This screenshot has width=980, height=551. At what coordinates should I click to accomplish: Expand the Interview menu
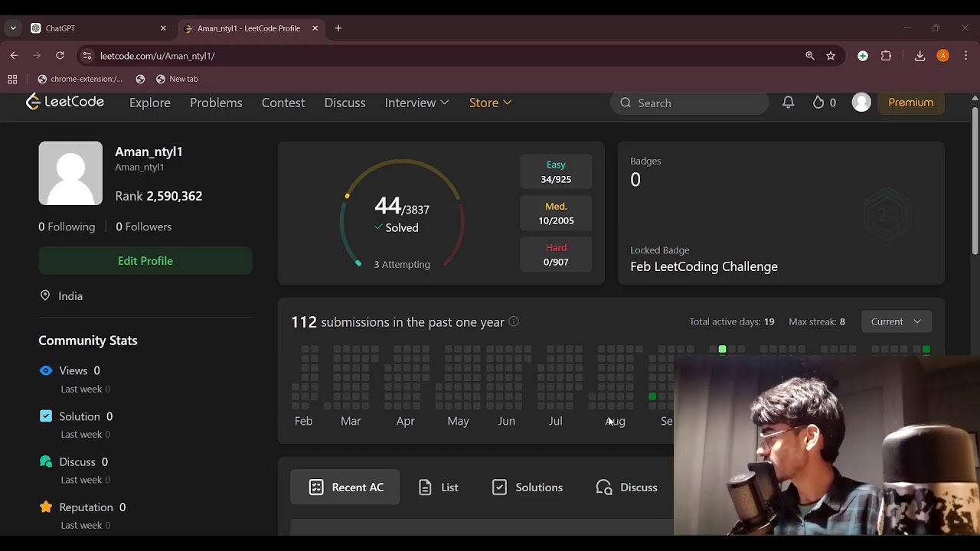point(416,103)
